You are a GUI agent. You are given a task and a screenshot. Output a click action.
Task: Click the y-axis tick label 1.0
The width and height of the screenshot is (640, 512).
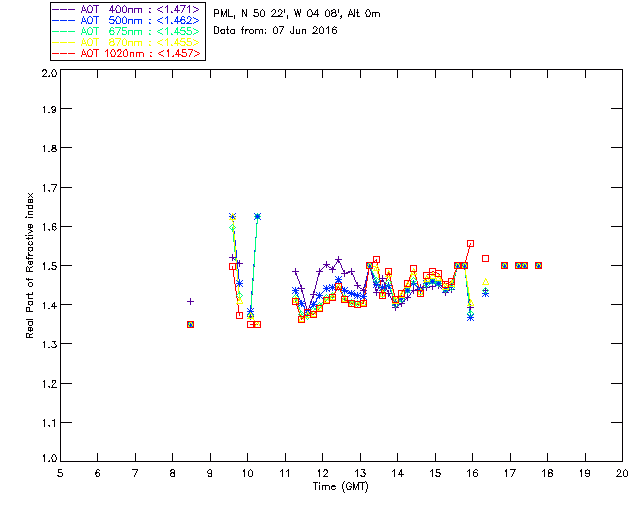coord(49,458)
